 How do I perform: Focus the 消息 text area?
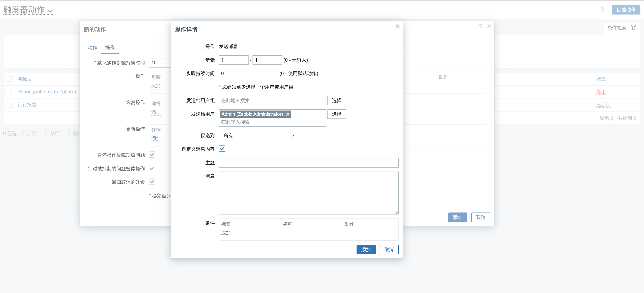(x=309, y=193)
